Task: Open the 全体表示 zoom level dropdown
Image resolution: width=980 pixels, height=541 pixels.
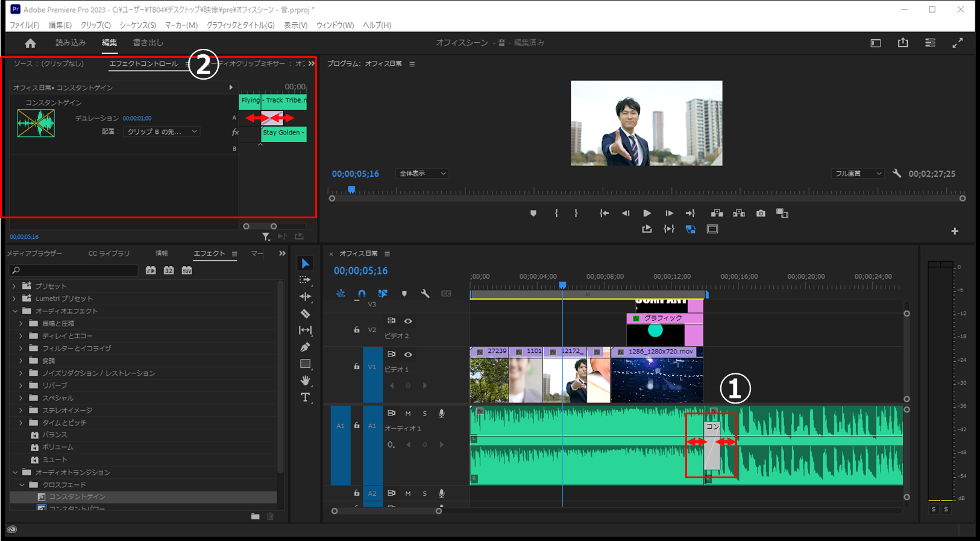Action: click(422, 174)
